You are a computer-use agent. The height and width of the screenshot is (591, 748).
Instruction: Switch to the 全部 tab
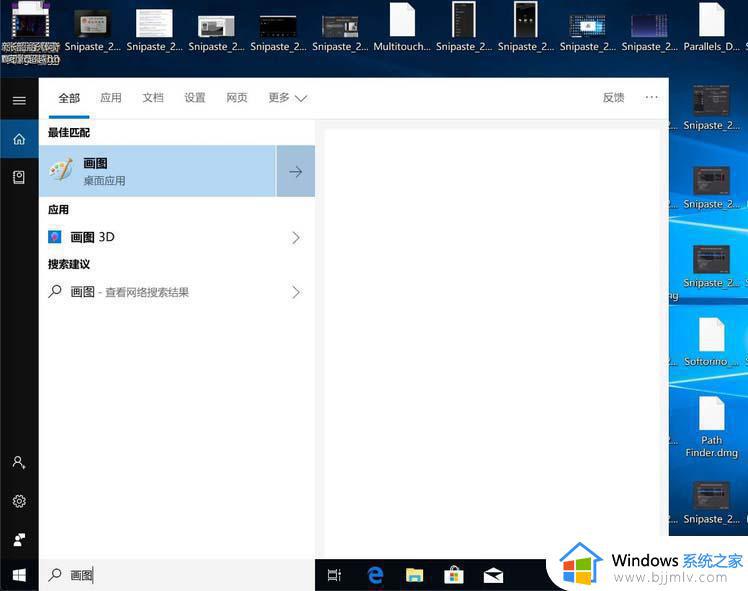click(69, 98)
